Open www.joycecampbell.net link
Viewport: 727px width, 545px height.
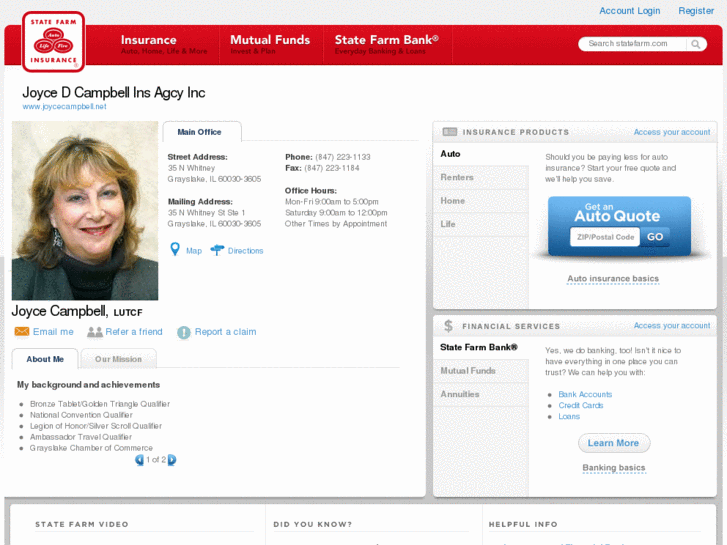pos(64,107)
